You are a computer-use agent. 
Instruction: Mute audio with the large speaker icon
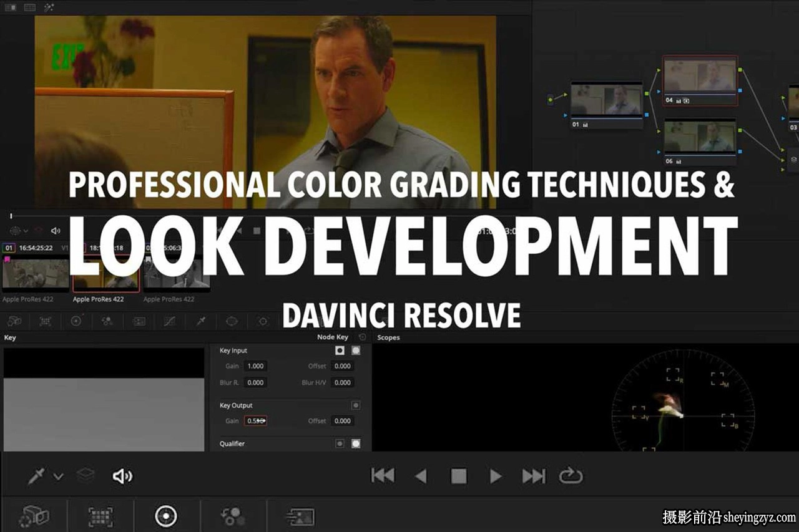point(122,476)
